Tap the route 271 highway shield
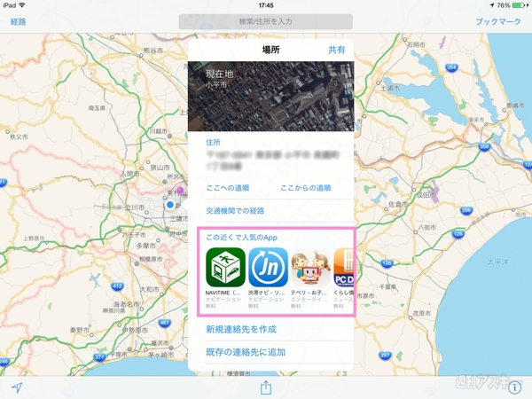 pos(99,357)
